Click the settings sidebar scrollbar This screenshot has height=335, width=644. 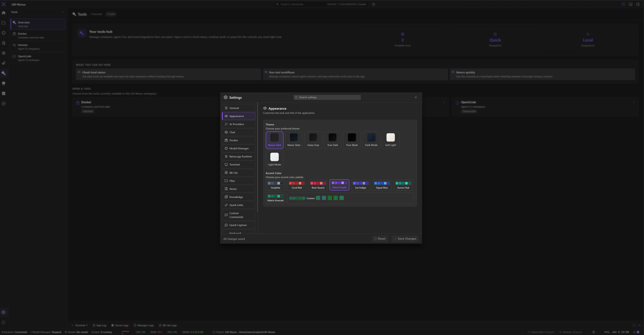tap(257, 157)
